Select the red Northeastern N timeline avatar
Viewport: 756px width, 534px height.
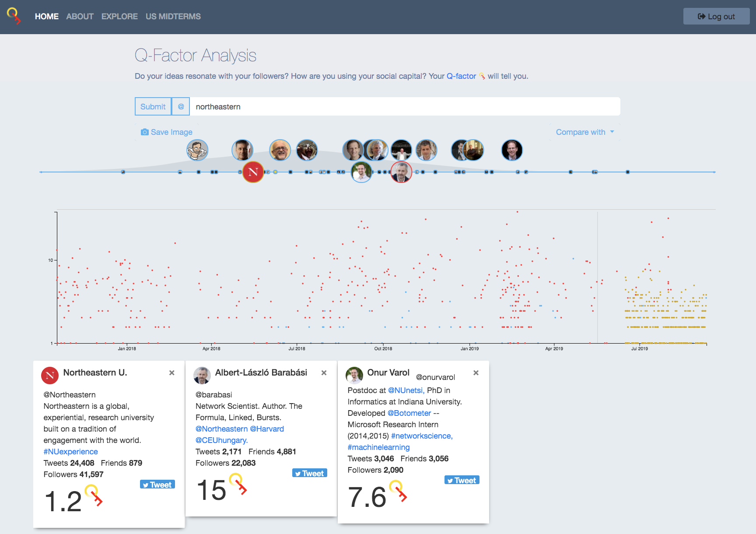click(253, 172)
